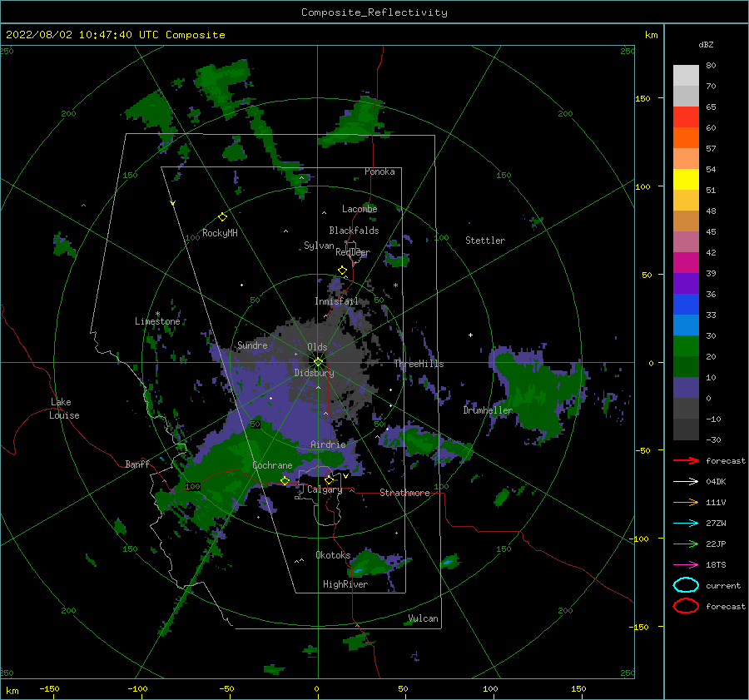Select the Lake Louise label
Viewport: 749px width, 700px height.
[64, 409]
